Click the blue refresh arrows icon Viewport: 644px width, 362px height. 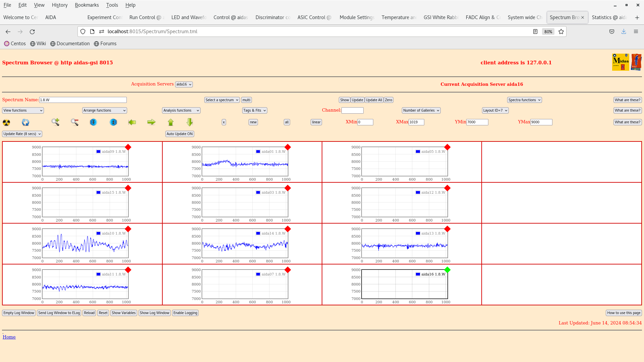25,122
